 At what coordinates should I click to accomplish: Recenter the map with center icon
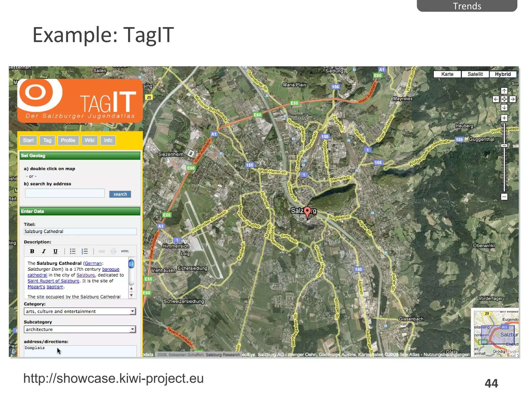pyautogui.click(x=504, y=99)
